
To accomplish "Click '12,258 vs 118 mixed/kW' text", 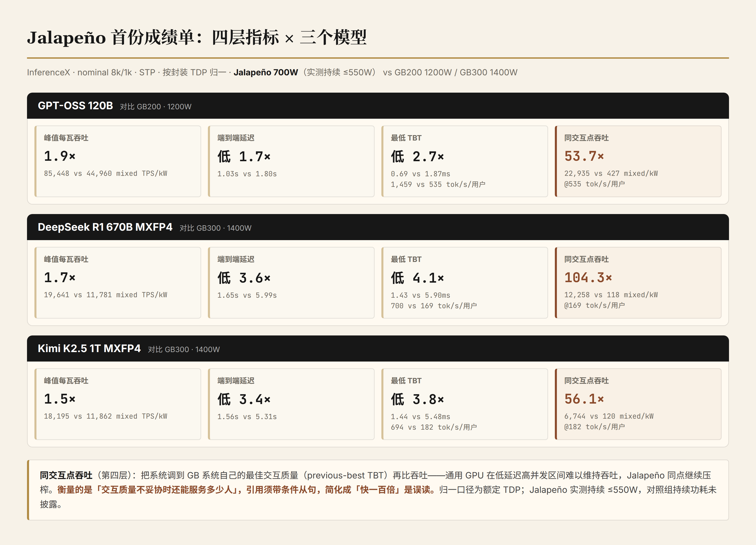I will (611, 295).
